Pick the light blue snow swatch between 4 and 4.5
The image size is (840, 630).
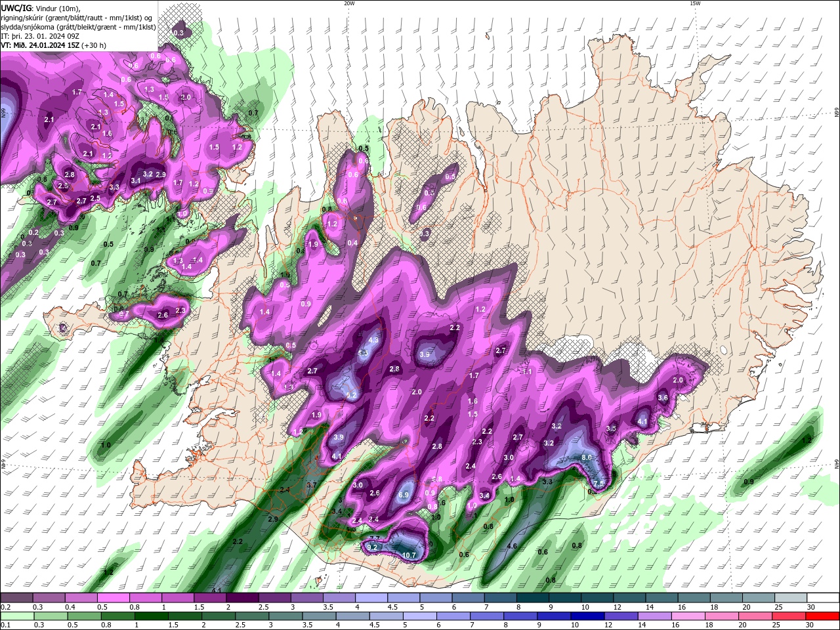click(371, 598)
